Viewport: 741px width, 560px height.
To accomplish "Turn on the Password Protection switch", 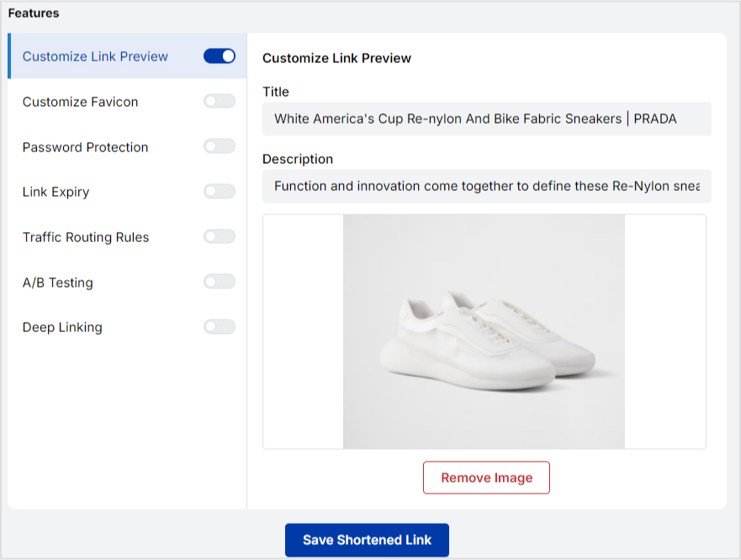I will coord(220,146).
